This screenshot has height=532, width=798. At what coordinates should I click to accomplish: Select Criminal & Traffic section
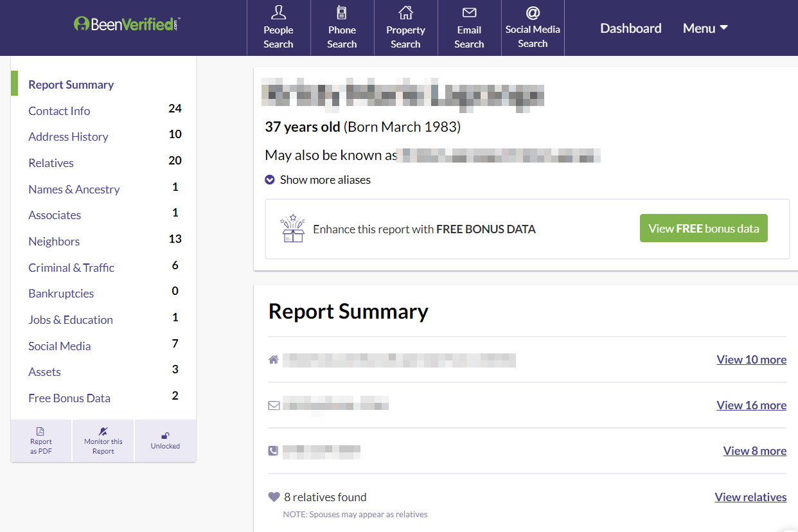click(x=71, y=267)
